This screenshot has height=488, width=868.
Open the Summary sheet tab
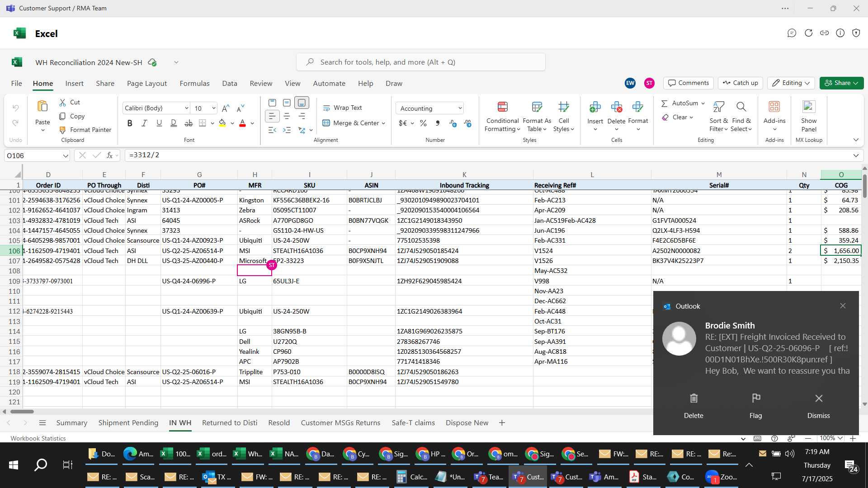pos(72,423)
